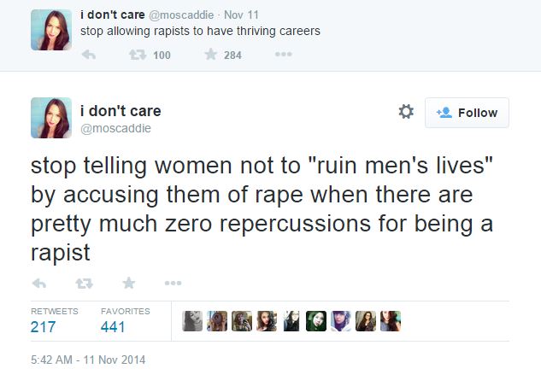Follow @moscaddie with the Follow button
The image size is (541, 392).
point(467,113)
